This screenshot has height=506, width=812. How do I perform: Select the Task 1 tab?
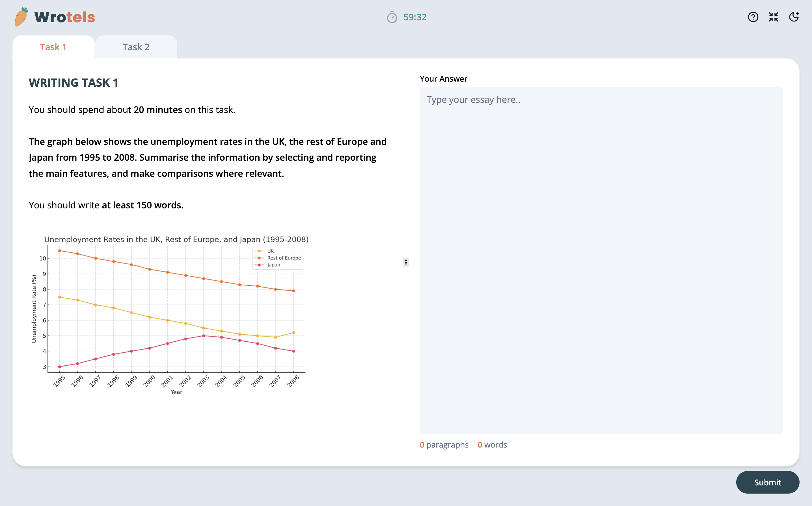click(53, 47)
